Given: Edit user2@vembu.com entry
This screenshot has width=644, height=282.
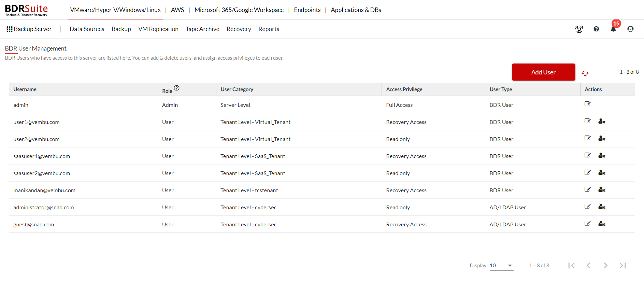Looking at the screenshot, I should (587, 138).
